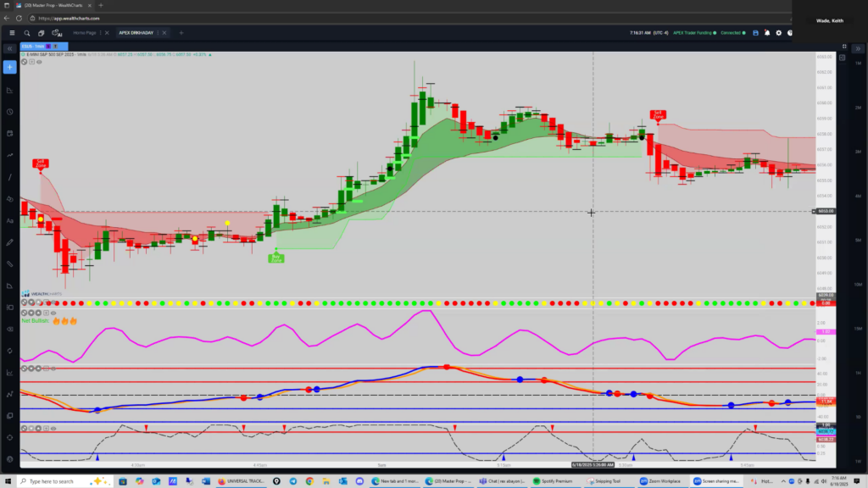Click the 6053.00 crosshair price label
Screen dimensions: 868x488
(x=826, y=211)
